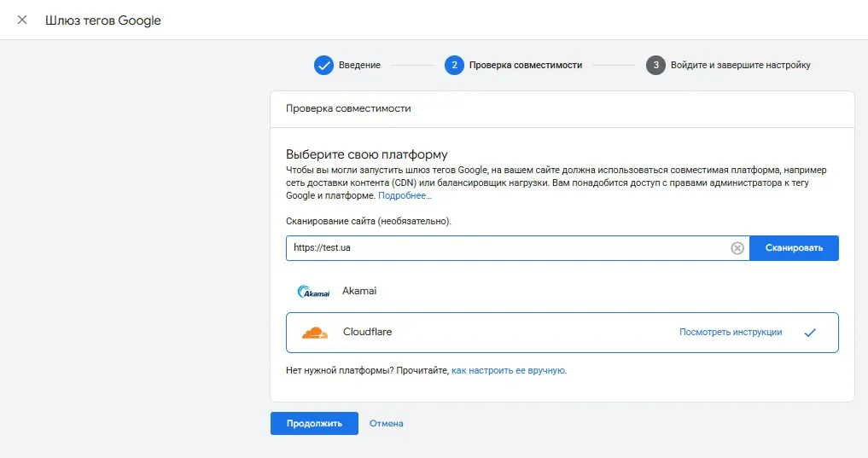
Task: Open Войдите и завершите настройку step label
Action: point(740,66)
